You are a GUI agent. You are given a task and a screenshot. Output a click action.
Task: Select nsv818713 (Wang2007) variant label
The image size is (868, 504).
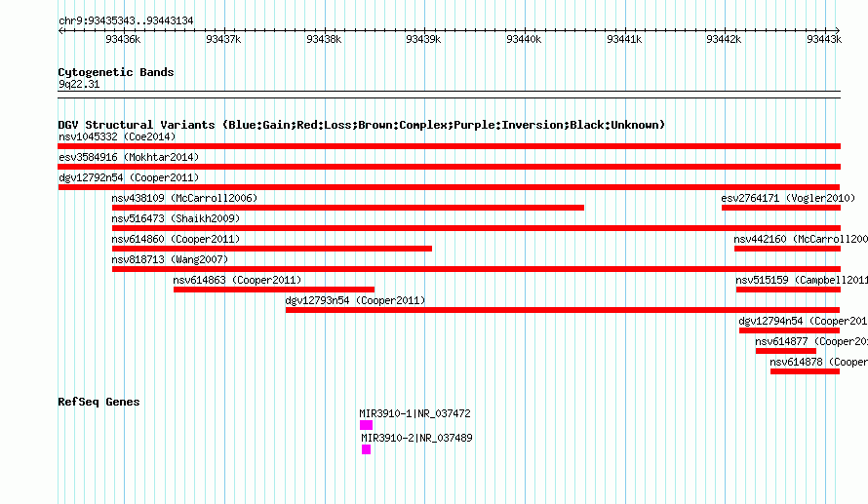pos(170,259)
